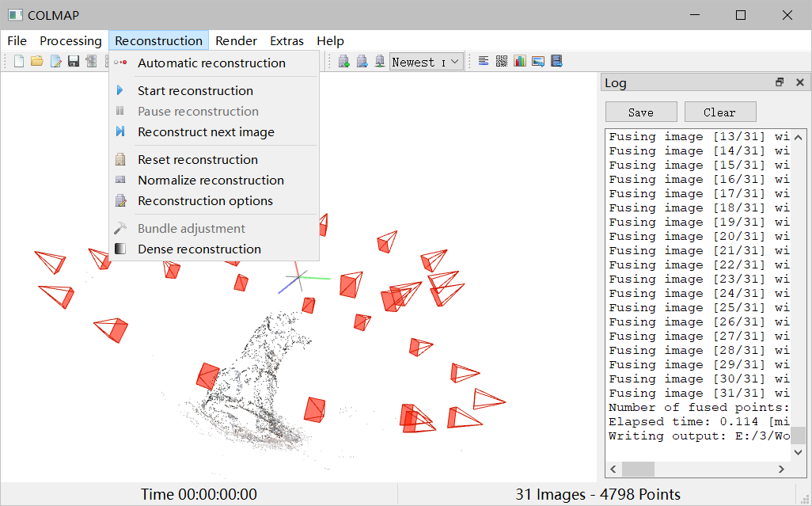Select Reset reconstruction menu item

pos(214,159)
